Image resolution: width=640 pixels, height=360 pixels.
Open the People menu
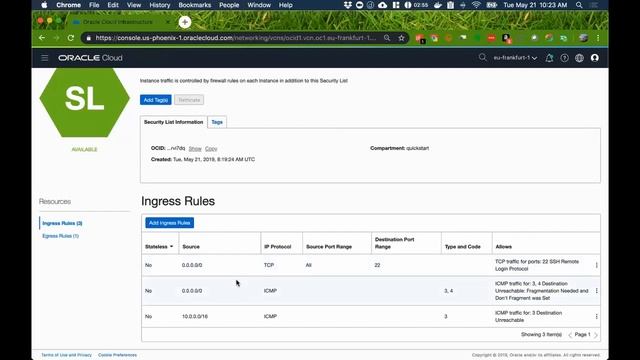coord(229,5)
